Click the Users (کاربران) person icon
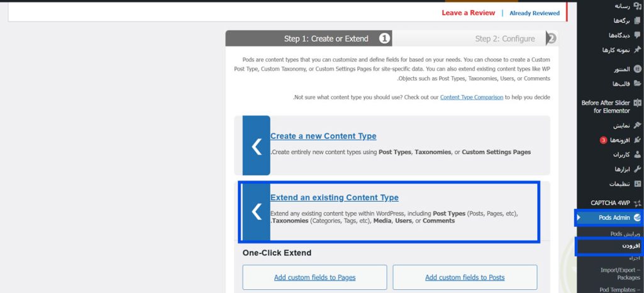This screenshot has width=644, height=293. click(x=637, y=154)
